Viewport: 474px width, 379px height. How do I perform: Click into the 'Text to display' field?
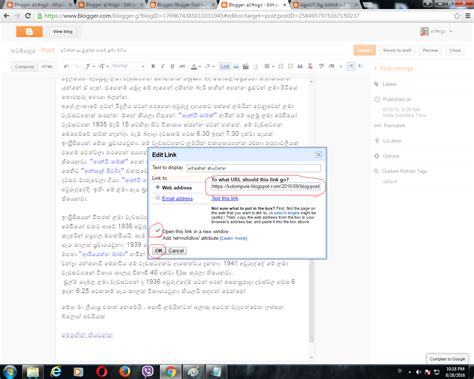tap(254, 168)
